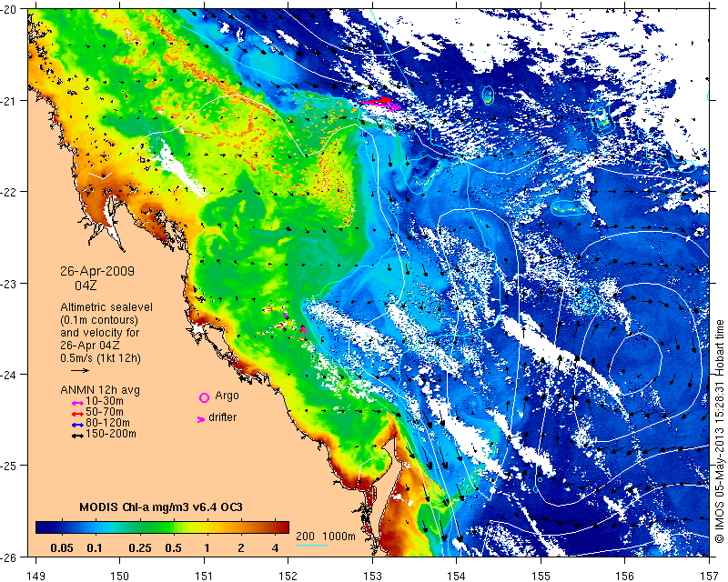Click longitude axis label '153'
Image resolution: width=728 pixels, height=582 pixels.
[372, 576]
